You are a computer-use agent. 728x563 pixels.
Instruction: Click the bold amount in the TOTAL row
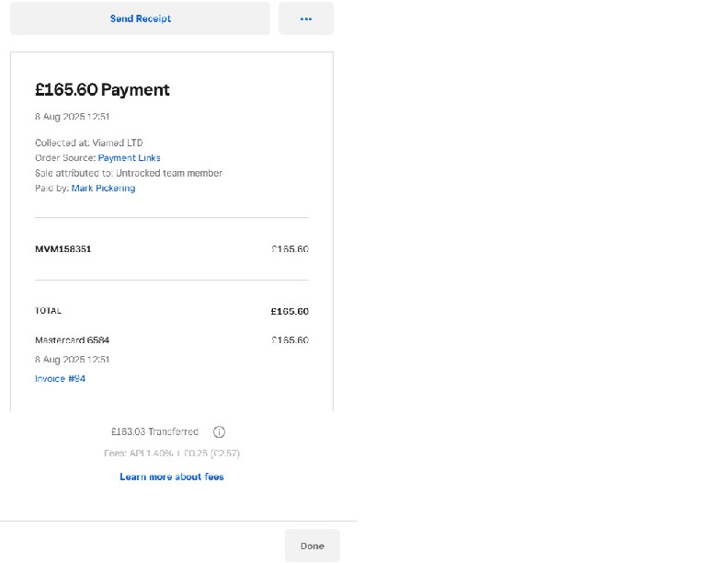pos(290,311)
